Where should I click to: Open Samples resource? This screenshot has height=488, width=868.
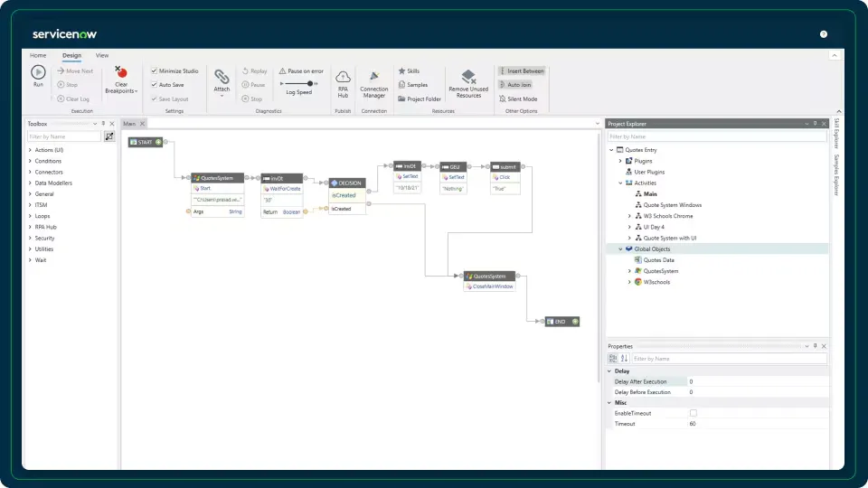pos(413,85)
